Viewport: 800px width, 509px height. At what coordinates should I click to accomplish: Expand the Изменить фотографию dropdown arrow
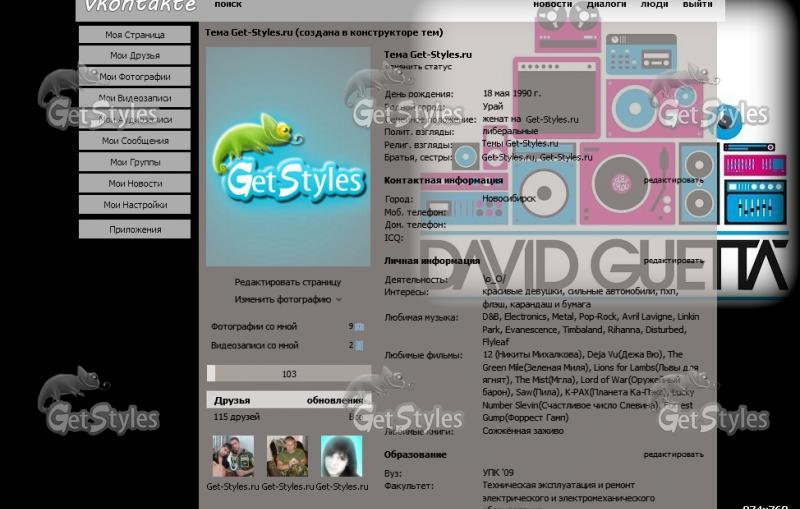(x=339, y=300)
